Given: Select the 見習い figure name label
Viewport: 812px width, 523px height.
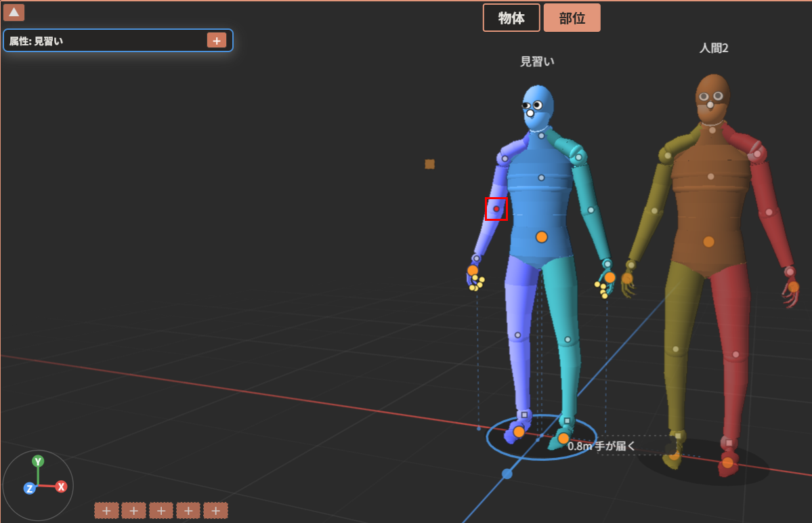Looking at the screenshot, I should [537, 62].
